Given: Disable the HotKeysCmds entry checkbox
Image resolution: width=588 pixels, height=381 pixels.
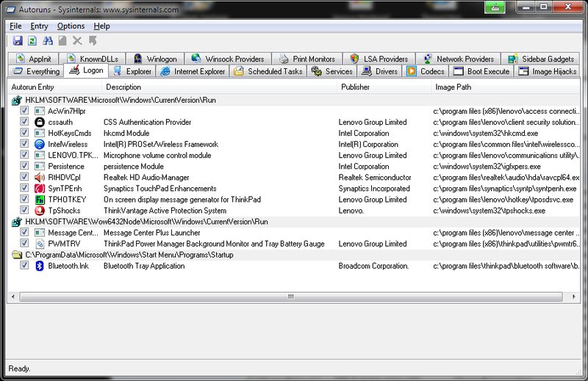Looking at the screenshot, I should click(x=24, y=133).
